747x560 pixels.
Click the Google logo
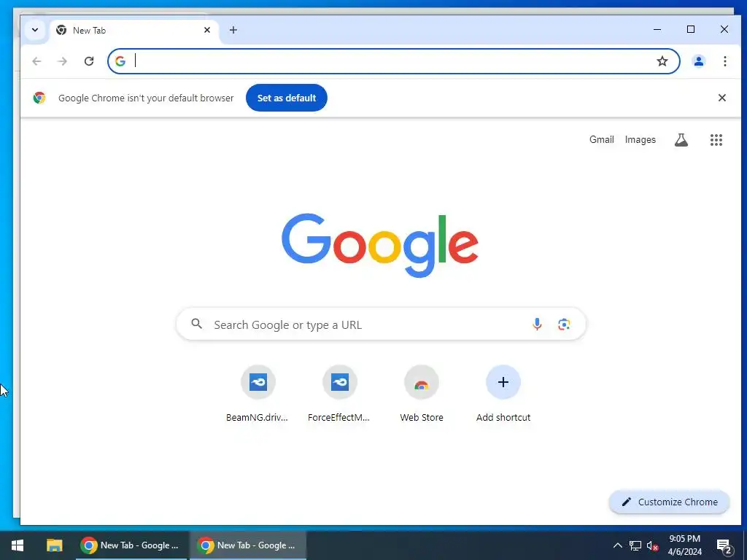379,245
